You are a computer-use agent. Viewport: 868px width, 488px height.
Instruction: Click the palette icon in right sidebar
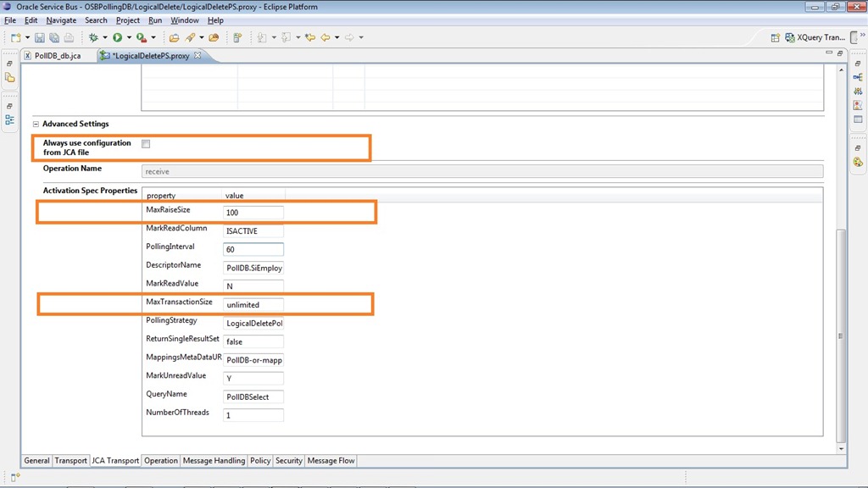(858, 162)
